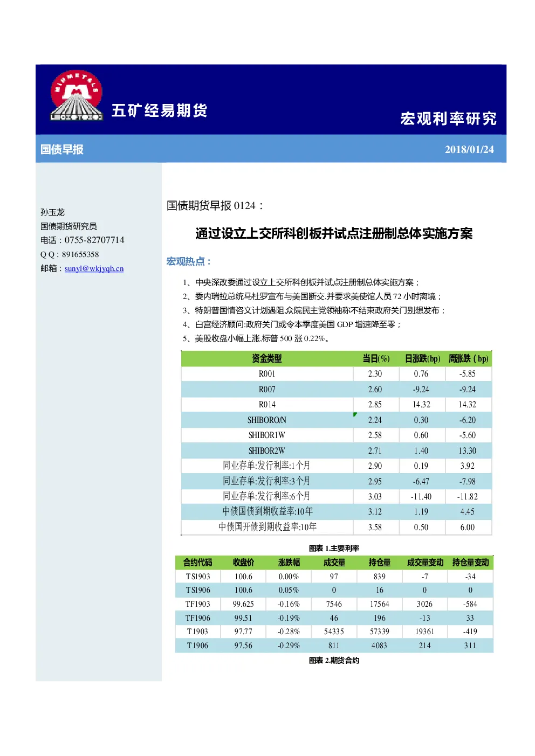Select the 当日(%) column header

point(376,358)
